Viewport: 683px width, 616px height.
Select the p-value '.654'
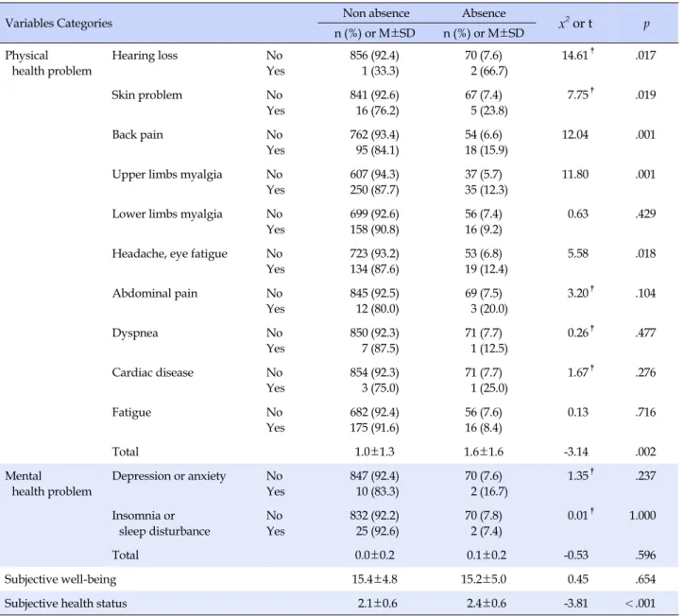[645, 579]
